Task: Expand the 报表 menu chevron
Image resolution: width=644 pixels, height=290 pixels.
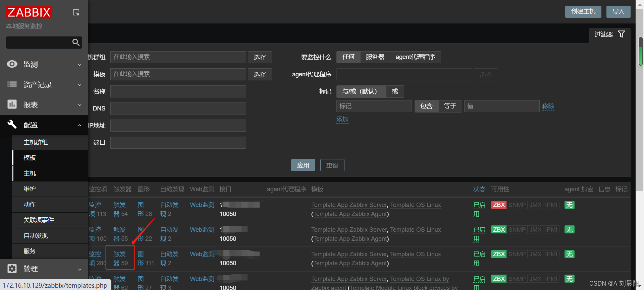Action: pos(79,105)
